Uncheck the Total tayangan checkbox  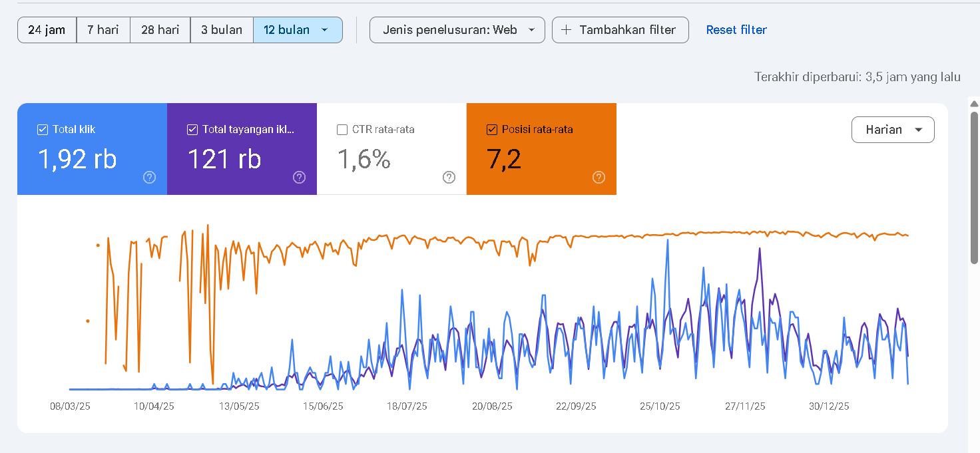click(192, 130)
